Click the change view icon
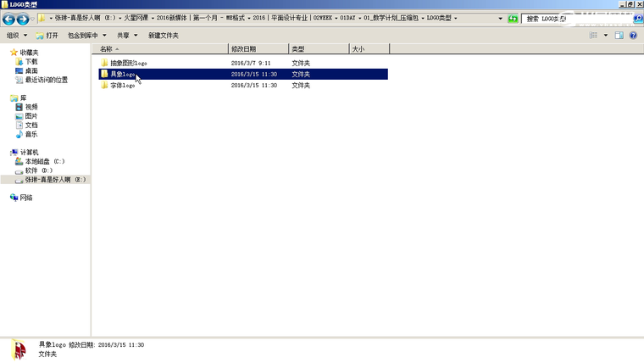 tap(593, 36)
